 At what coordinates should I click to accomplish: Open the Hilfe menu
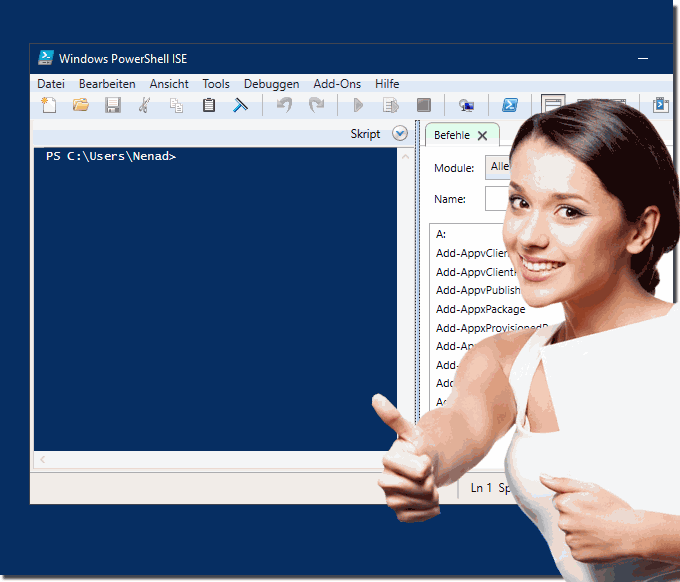[x=387, y=84]
